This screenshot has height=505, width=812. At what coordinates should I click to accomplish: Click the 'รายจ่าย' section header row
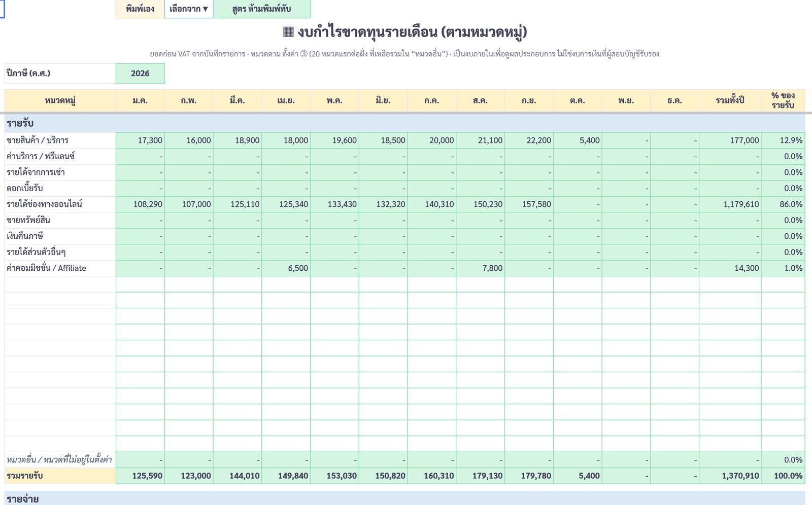(404, 498)
